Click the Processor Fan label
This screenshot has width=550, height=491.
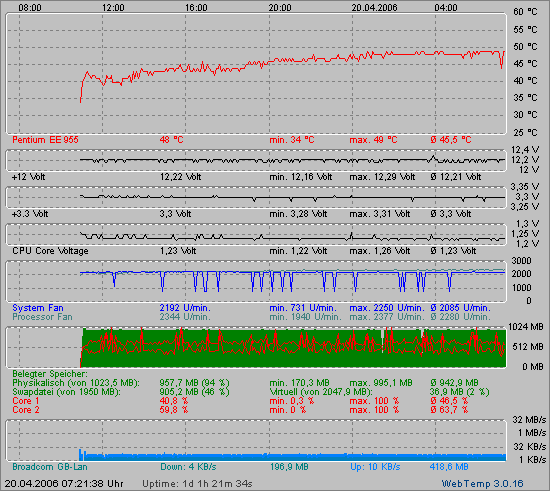pos(42,317)
